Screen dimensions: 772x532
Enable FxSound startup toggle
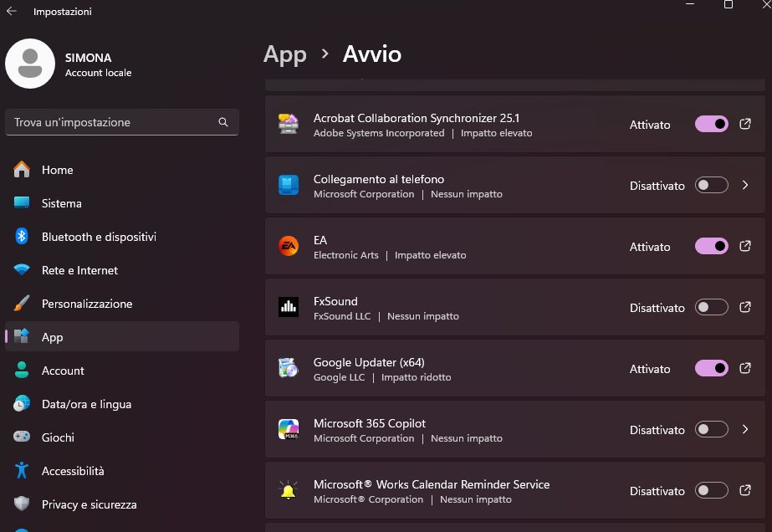[x=712, y=307]
